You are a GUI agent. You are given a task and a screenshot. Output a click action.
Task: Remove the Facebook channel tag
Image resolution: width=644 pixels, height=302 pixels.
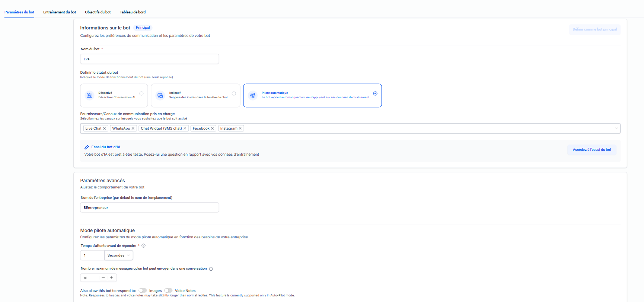point(213,128)
